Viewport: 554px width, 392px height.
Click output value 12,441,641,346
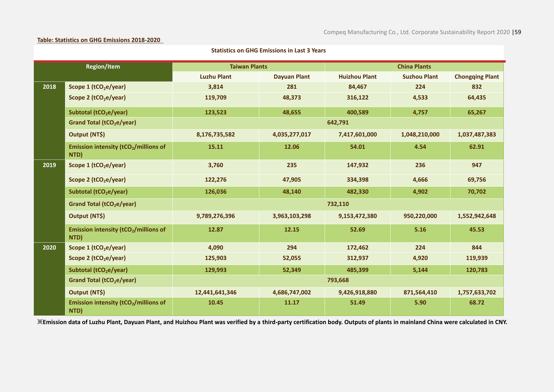tap(216, 292)
